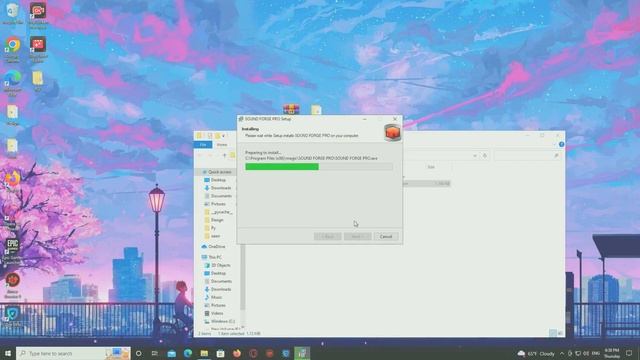Switch to details view icon in Explorer status bar

click(553, 333)
